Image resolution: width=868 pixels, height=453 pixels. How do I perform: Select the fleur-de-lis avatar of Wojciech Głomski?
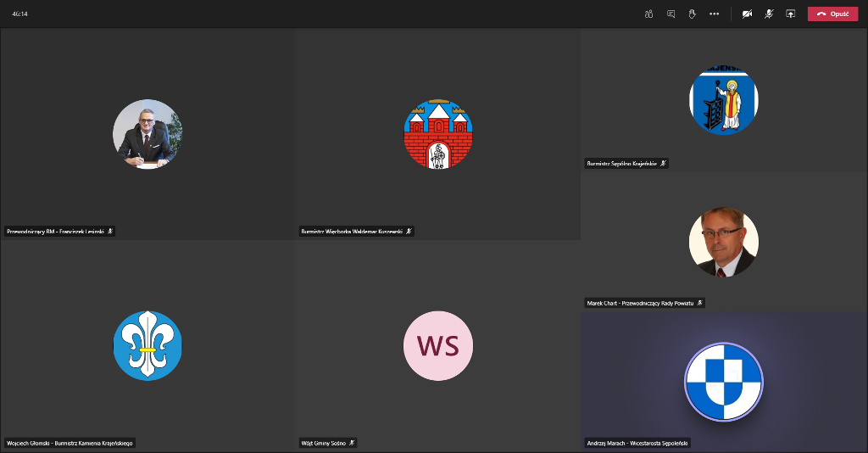(147, 345)
